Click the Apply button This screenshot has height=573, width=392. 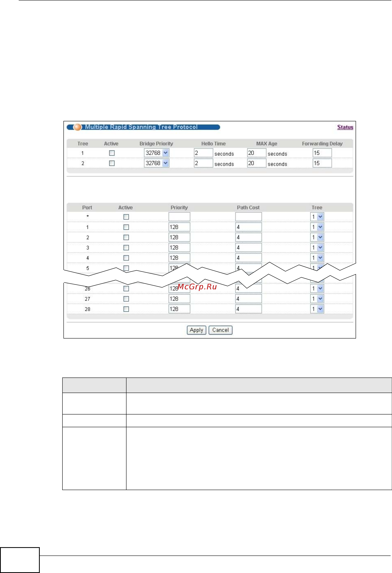pyautogui.click(x=196, y=330)
